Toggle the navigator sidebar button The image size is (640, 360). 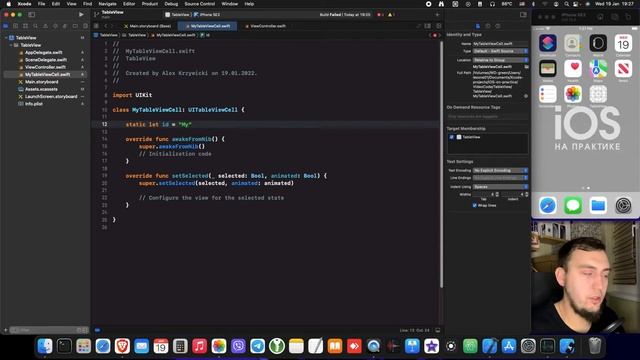(x=31, y=15)
